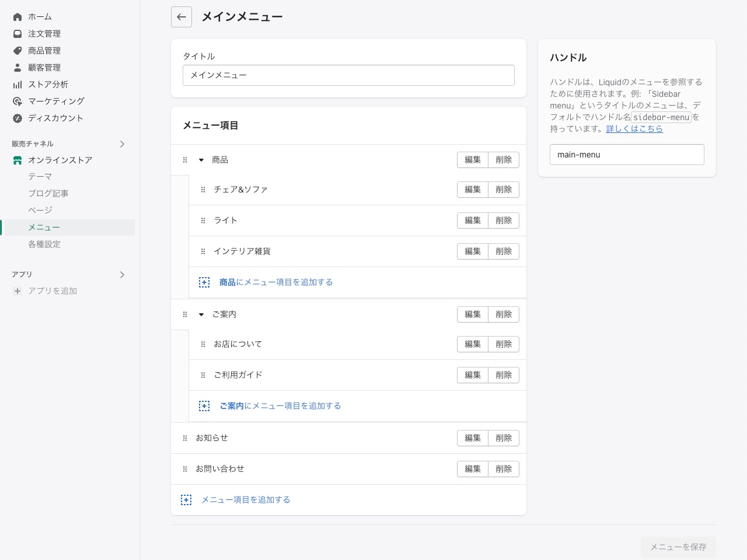Click drag handle for チェア&ソファ item
The width and height of the screenshot is (747, 560).
203,190
